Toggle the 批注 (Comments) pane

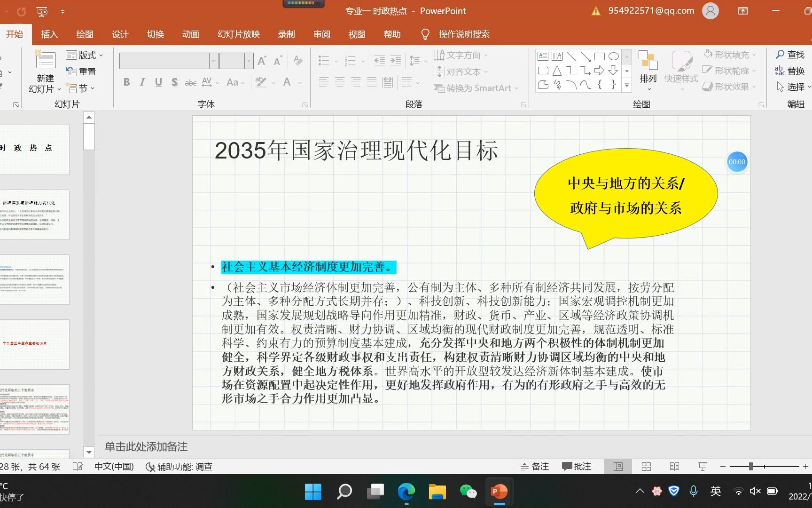tap(577, 466)
